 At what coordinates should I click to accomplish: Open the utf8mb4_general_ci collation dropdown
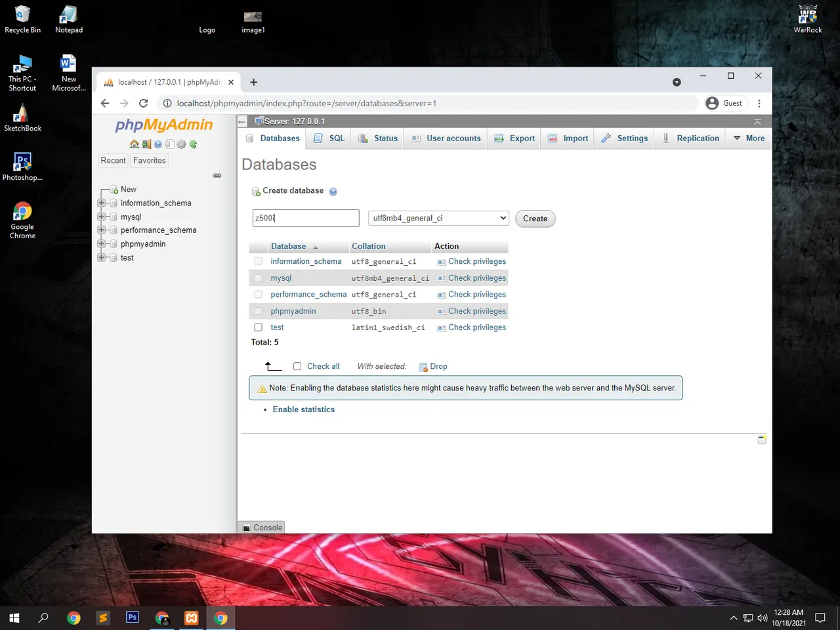tap(439, 218)
